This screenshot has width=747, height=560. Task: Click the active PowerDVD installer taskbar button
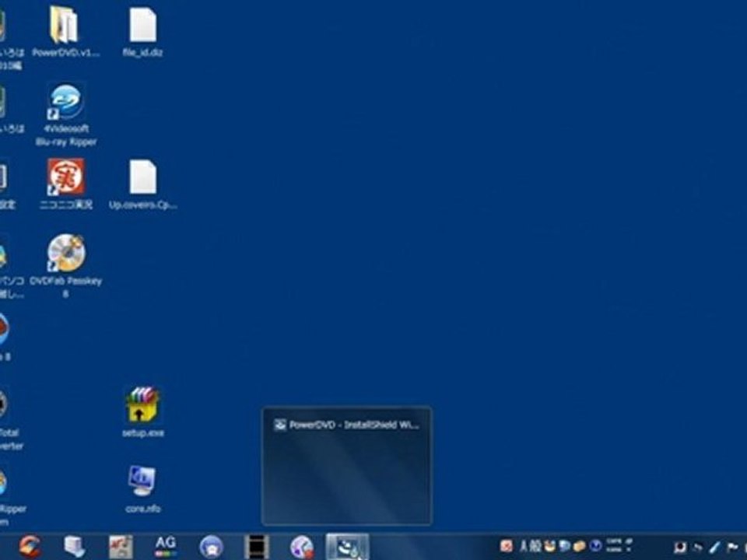(x=347, y=547)
